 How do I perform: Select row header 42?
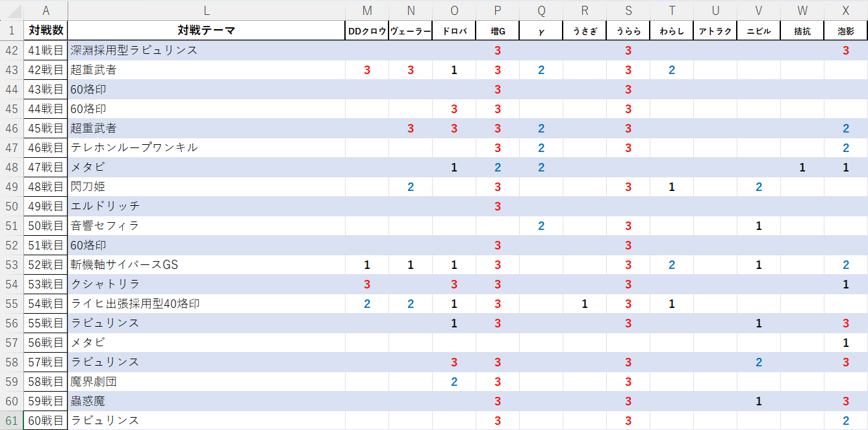click(12, 50)
